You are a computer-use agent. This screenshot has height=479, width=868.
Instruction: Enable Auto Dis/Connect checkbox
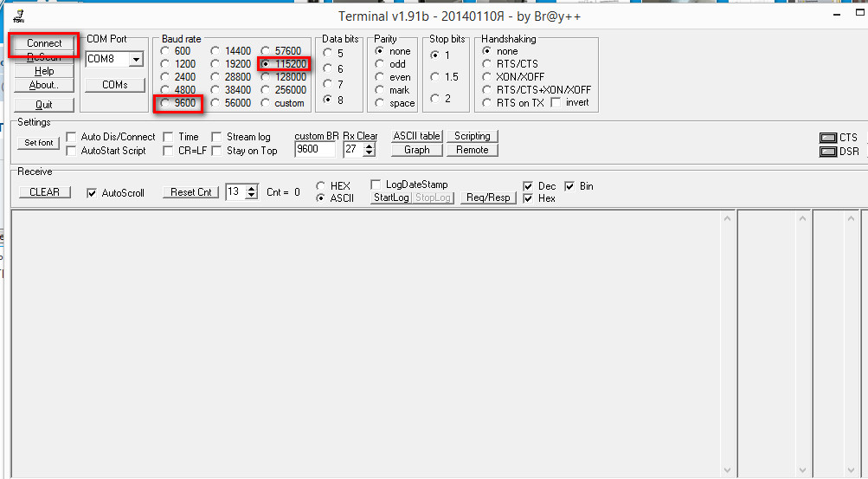pos(71,137)
